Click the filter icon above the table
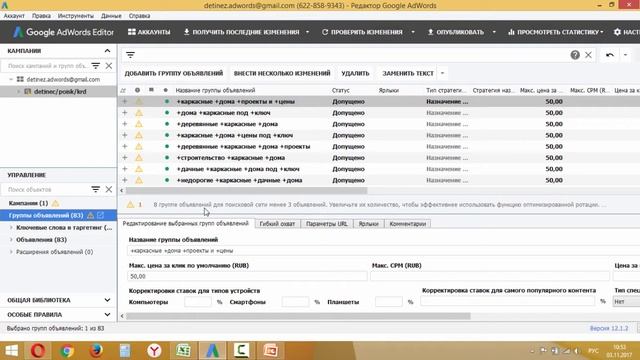Viewport: 640px width, 360px height. (130, 55)
